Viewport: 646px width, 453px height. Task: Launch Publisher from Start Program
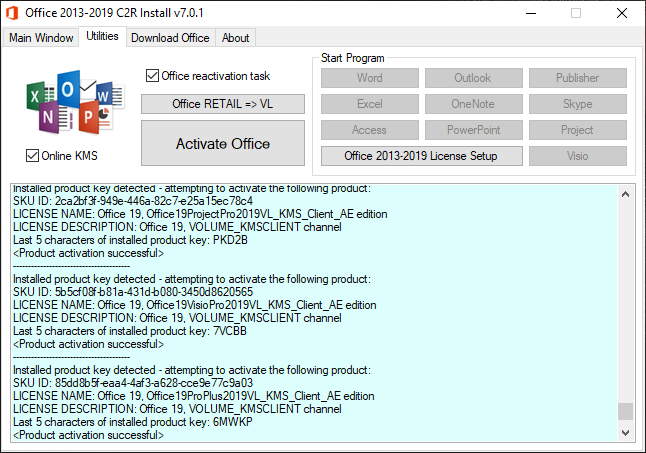(578, 78)
